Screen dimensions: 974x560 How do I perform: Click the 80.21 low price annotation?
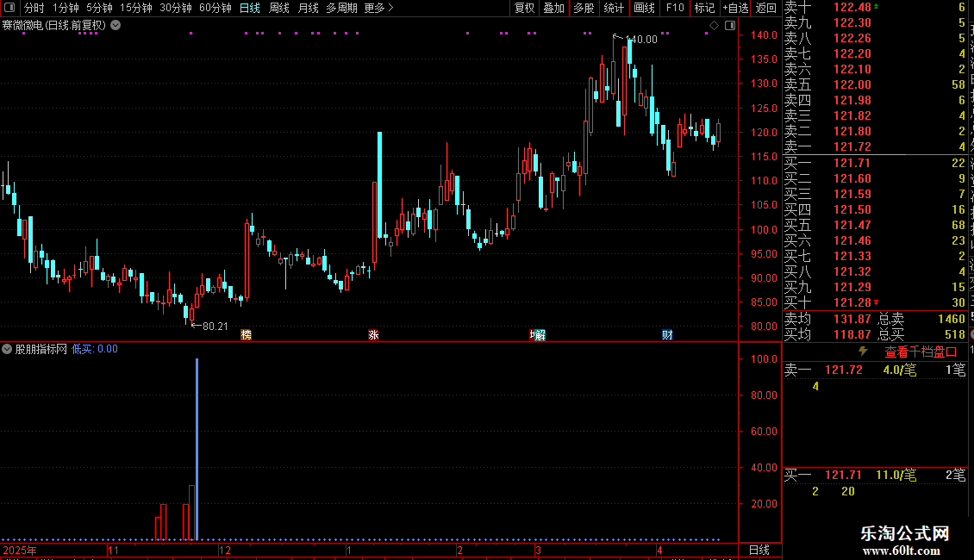(x=215, y=327)
